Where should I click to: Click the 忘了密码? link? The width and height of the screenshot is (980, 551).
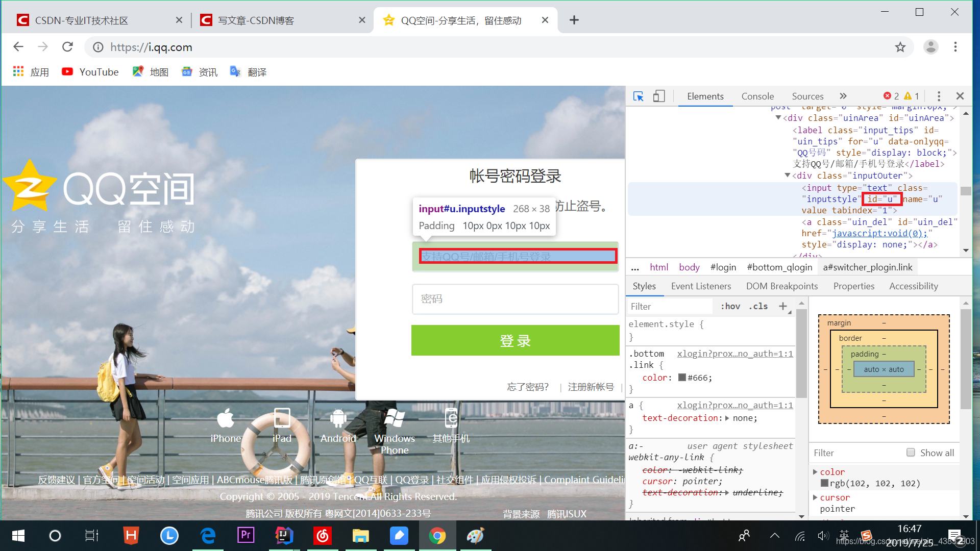point(528,387)
